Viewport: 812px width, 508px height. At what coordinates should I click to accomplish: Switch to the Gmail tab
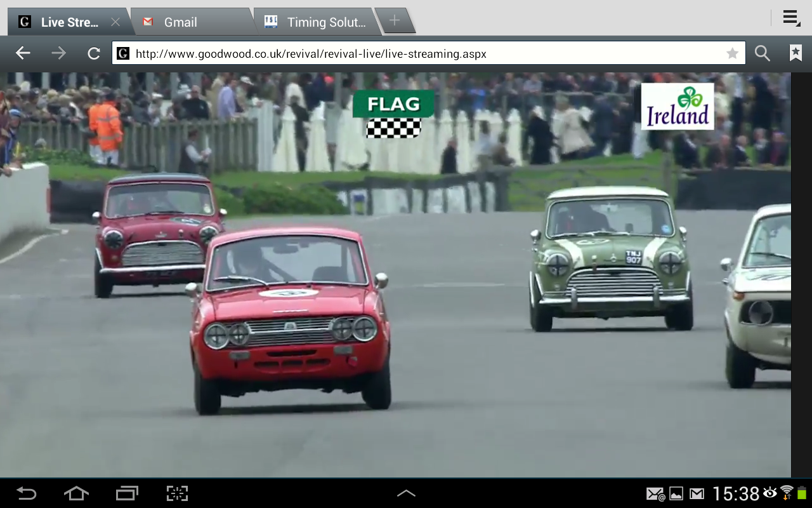(x=190, y=22)
